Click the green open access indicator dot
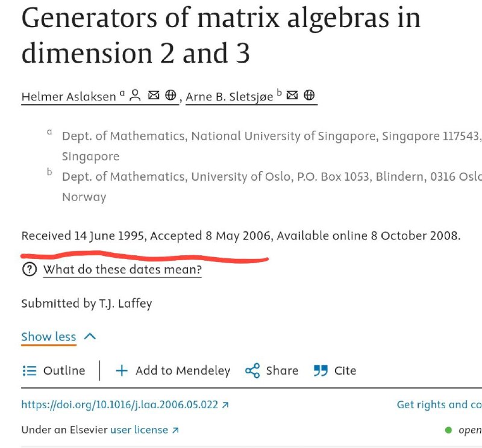 pos(448,430)
